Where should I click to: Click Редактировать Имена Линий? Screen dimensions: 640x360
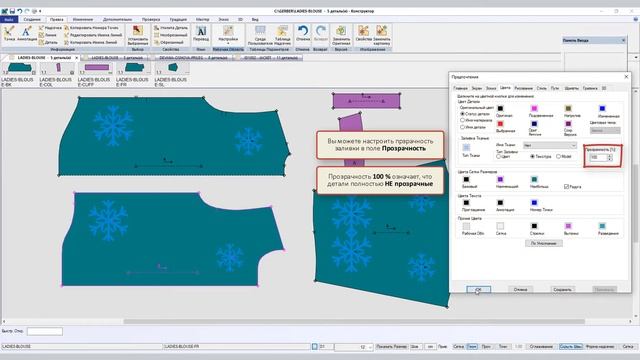[x=93, y=35]
